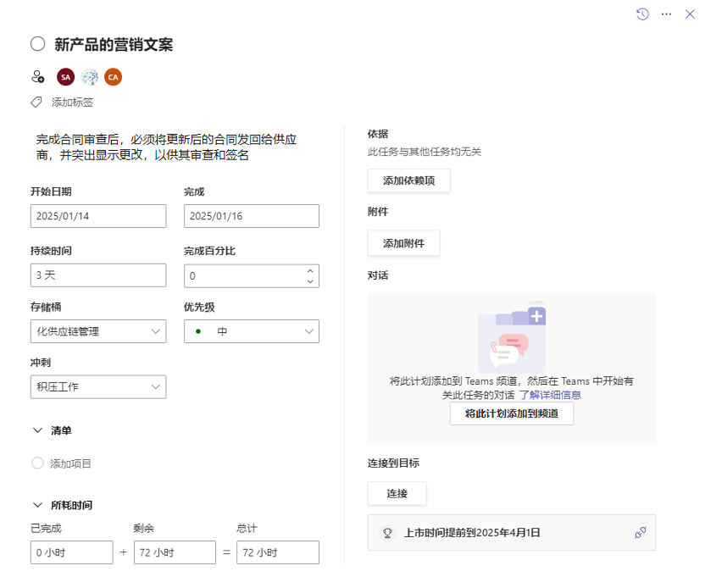Edit the 持续时间 field 3 天
This screenshot has width=705, height=588.
click(98, 275)
